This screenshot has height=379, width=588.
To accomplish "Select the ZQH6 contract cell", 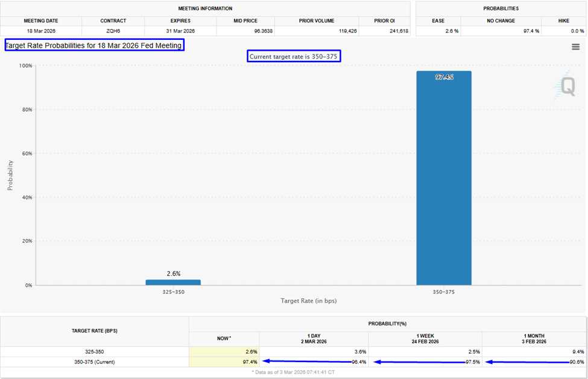I will [x=113, y=31].
